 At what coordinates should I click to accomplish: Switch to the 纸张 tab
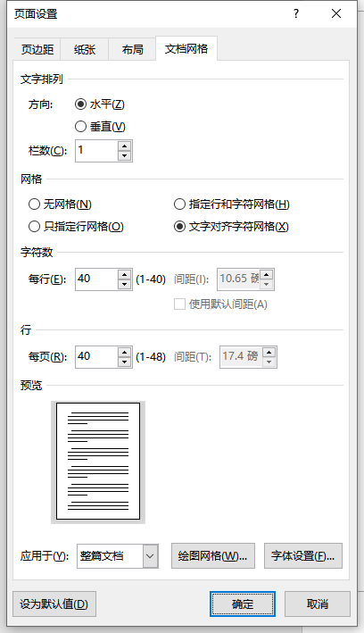tap(85, 49)
